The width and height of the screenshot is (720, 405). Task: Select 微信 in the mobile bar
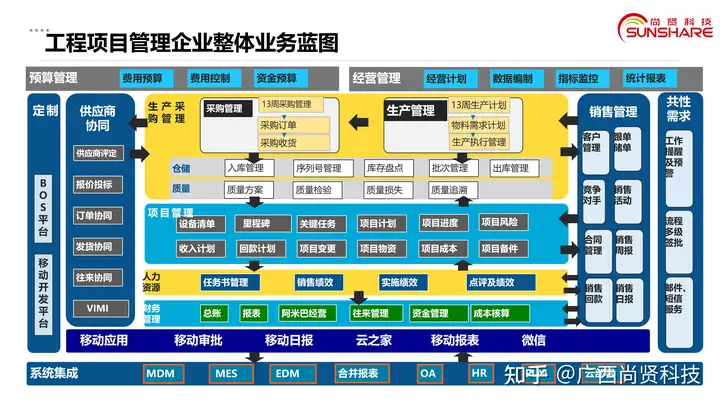[534, 340]
